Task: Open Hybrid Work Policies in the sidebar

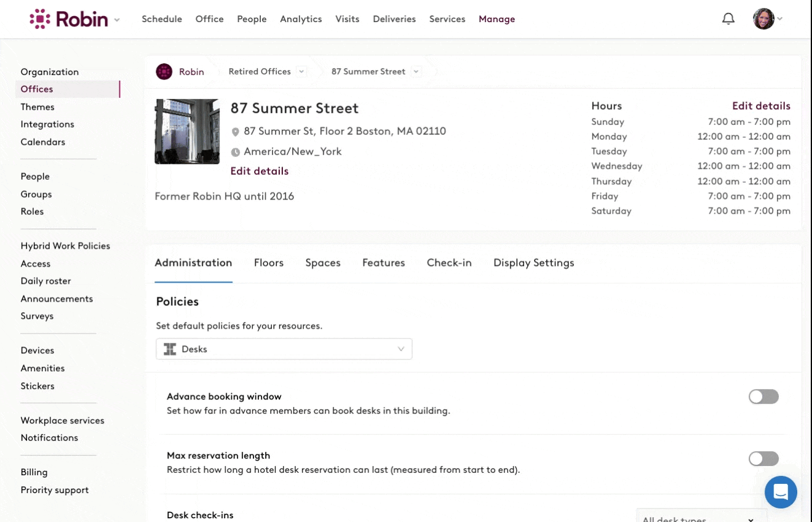Action: (x=65, y=246)
